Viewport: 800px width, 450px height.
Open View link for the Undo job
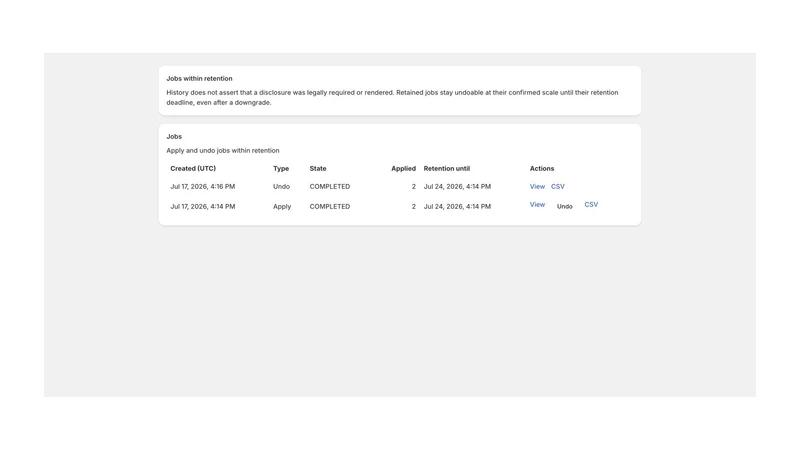click(x=537, y=187)
